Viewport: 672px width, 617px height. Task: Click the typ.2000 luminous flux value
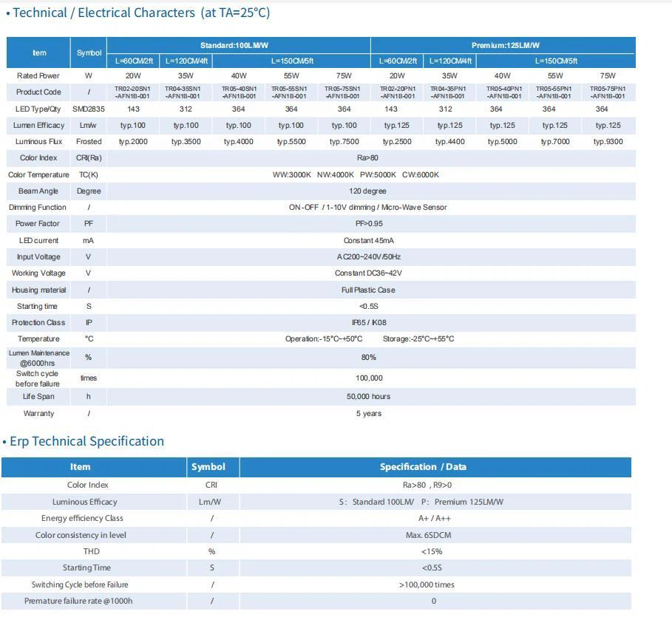133,142
